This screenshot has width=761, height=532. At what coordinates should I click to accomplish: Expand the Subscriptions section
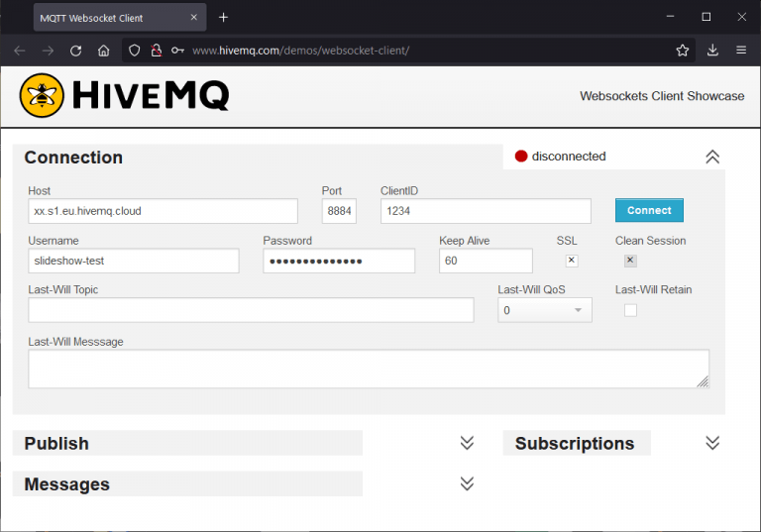click(x=711, y=443)
